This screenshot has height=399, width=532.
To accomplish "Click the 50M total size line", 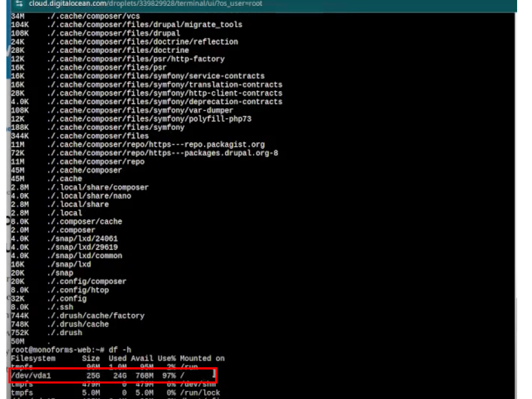I will [30, 342].
